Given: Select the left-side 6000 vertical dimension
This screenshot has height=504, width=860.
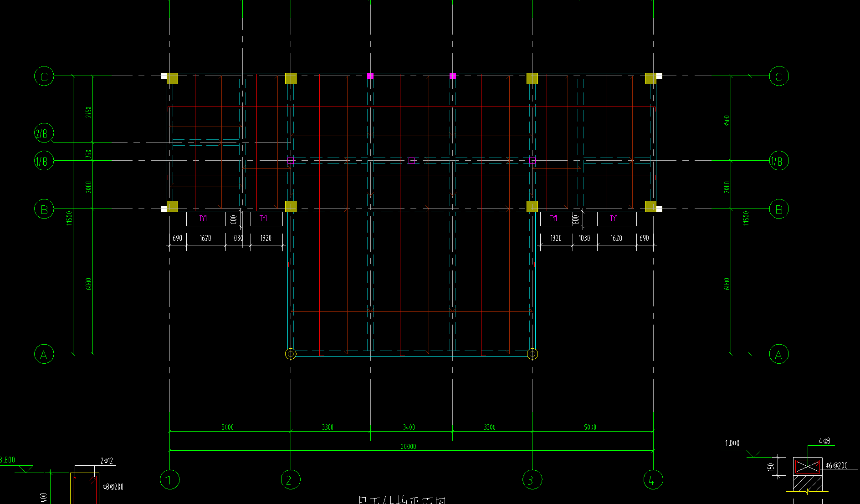Looking at the screenshot, I should [88, 284].
